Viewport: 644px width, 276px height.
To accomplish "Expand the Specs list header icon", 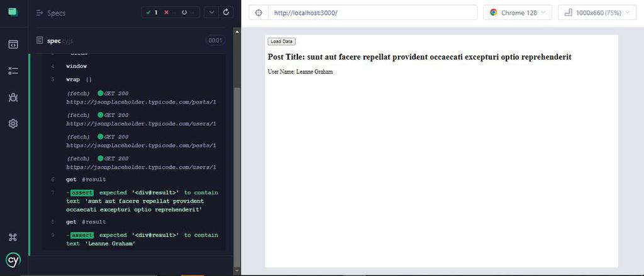I will pyautogui.click(x=40, y=13).
